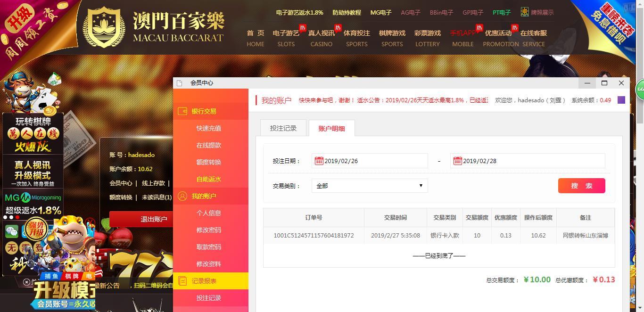Click the GPI电子 top link
The height and width of the screenshot is (312, 644).
pyautogui.click(x=473, y=13)
